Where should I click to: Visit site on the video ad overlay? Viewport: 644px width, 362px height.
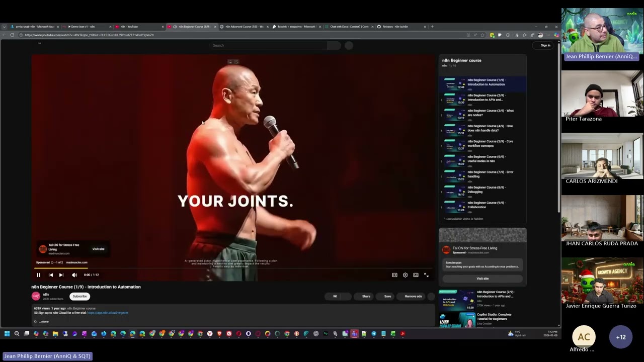pyautogui.click(x=98, y=249)
